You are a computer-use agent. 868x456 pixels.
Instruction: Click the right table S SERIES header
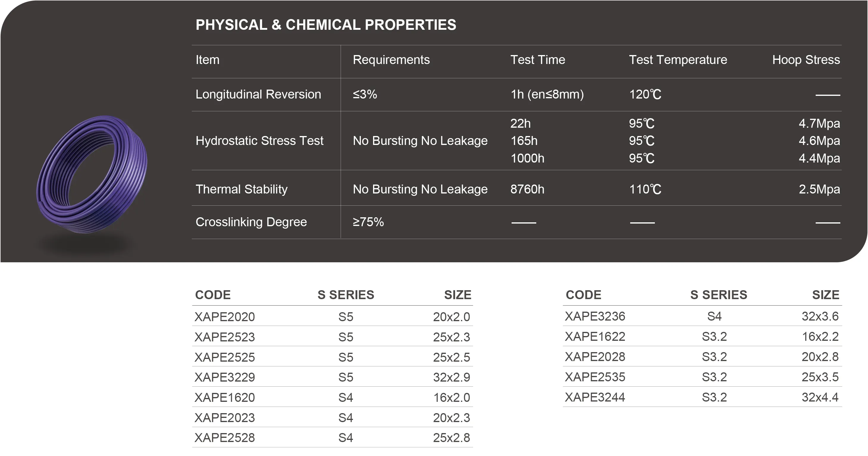[x=718, y=295]
